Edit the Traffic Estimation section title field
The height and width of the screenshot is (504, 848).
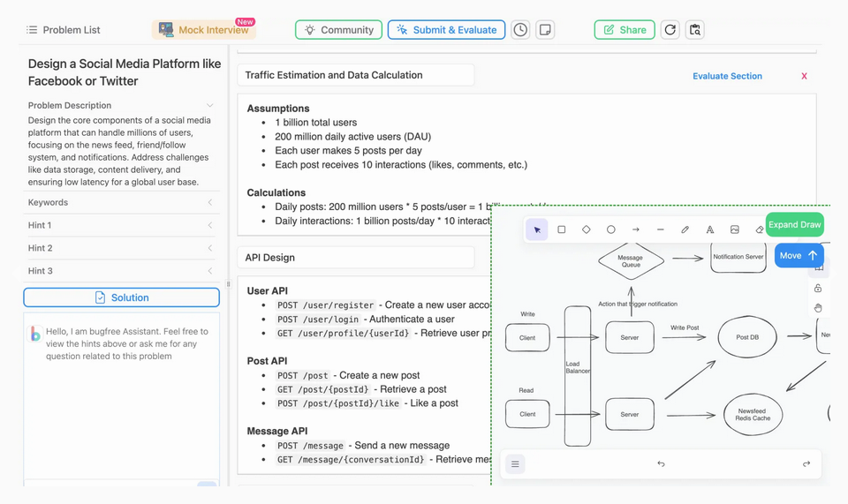(x=356, y=75)
